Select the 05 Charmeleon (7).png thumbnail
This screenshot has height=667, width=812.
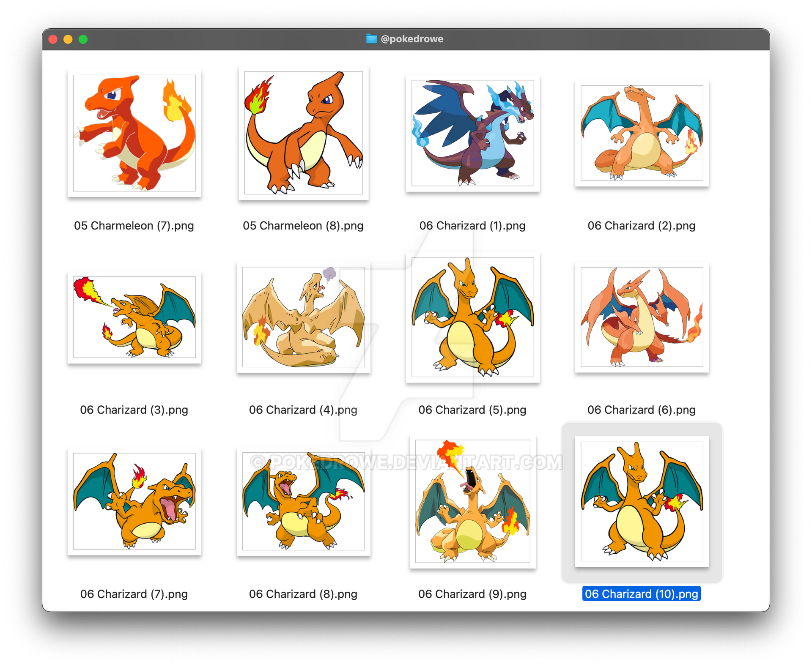point(134,133)
